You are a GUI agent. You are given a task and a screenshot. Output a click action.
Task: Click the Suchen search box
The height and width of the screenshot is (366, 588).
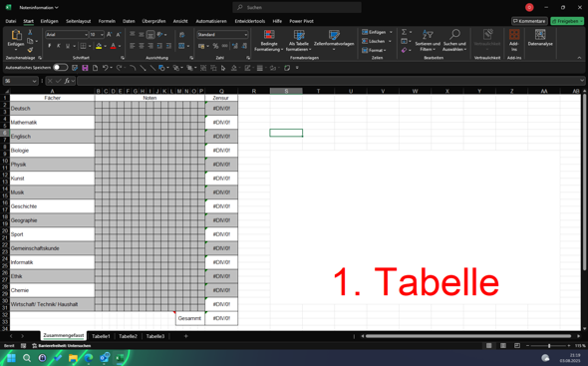297,7
